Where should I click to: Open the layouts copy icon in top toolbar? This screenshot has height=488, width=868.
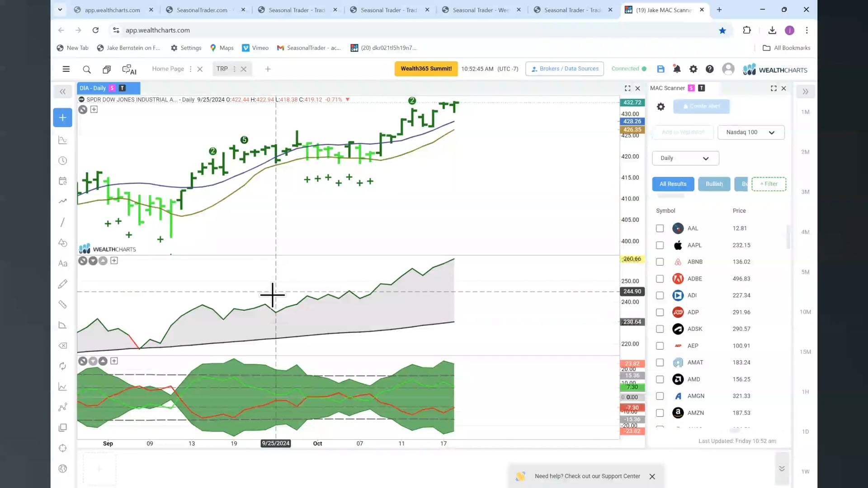[107, 69]
